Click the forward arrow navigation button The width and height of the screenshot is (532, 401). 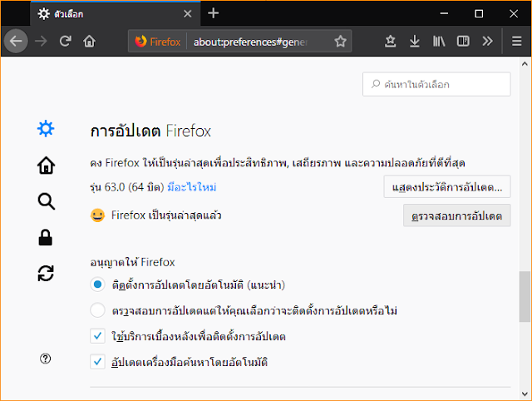coord(41,42)
